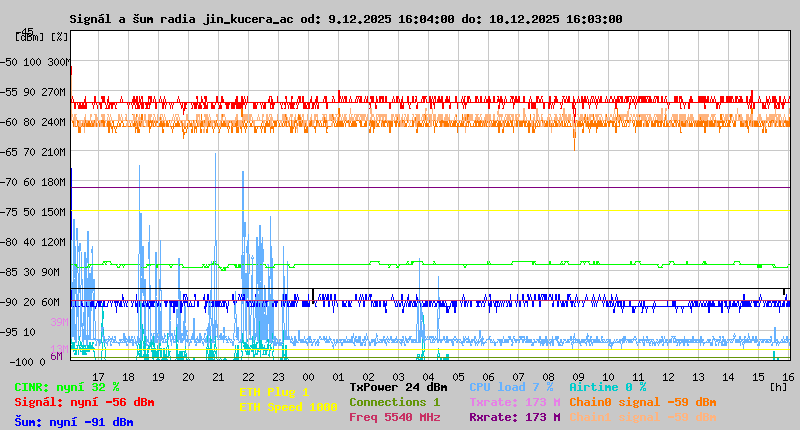
Task: Click the yellow ETH Plug legend label
Action: [x=274, y=392]
